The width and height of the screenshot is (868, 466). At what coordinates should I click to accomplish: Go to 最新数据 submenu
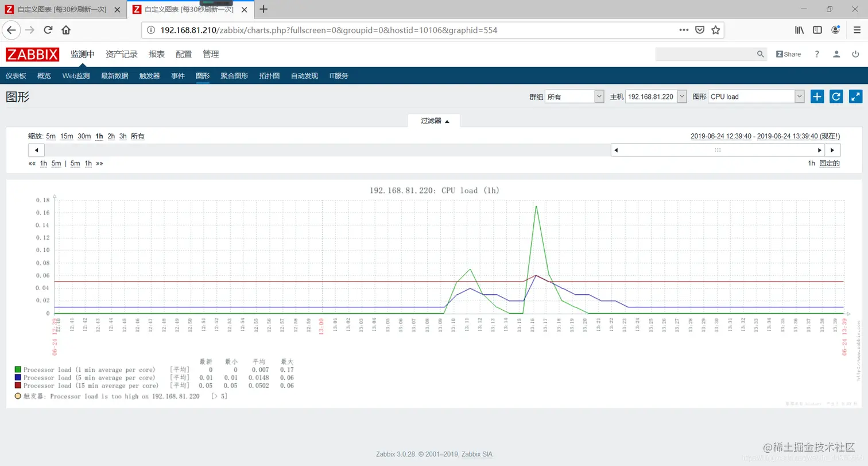coord(114,76)
